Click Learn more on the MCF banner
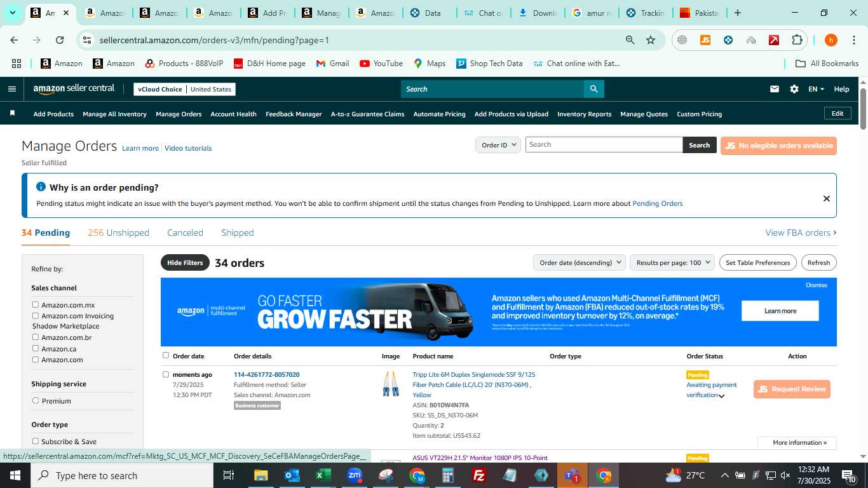 [780, 311]
